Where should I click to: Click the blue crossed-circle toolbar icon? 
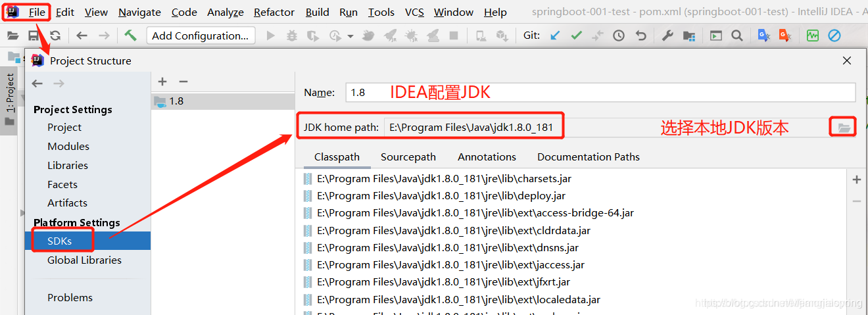[x=834, y=36]
